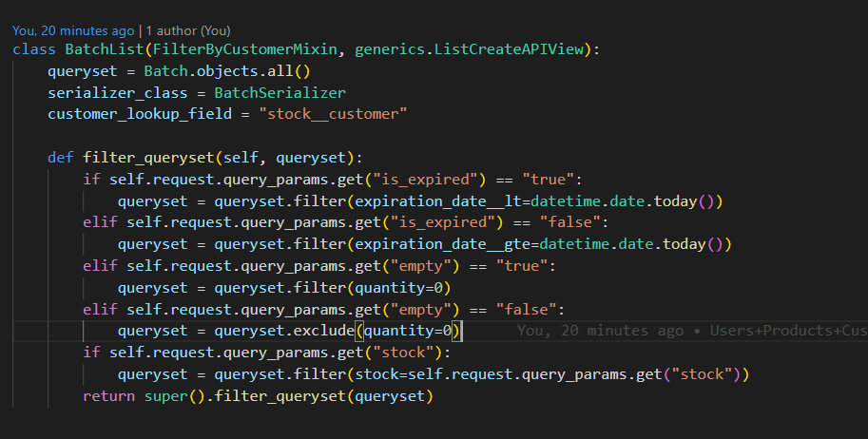This screenshot has width=868, height=439.
Task: Click the BatchList class name
Action: point(104,48)
